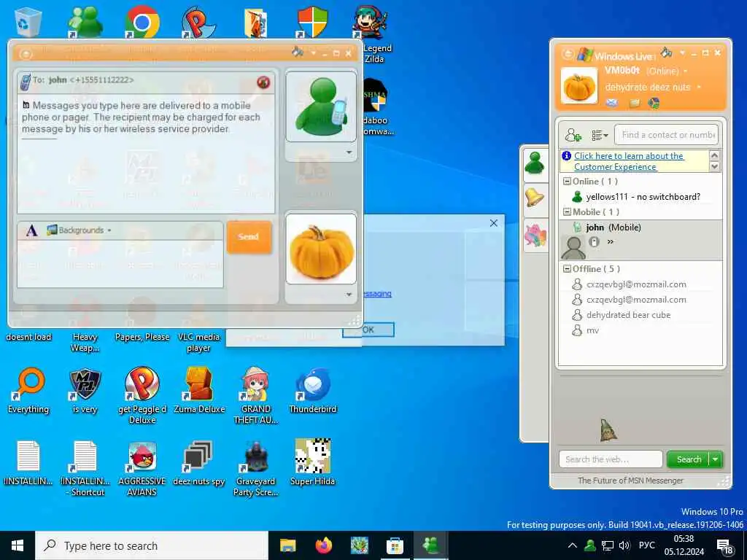Collapse the Online contacts group
The height and width of the screenshot is (560, 747).
[567, 182]
